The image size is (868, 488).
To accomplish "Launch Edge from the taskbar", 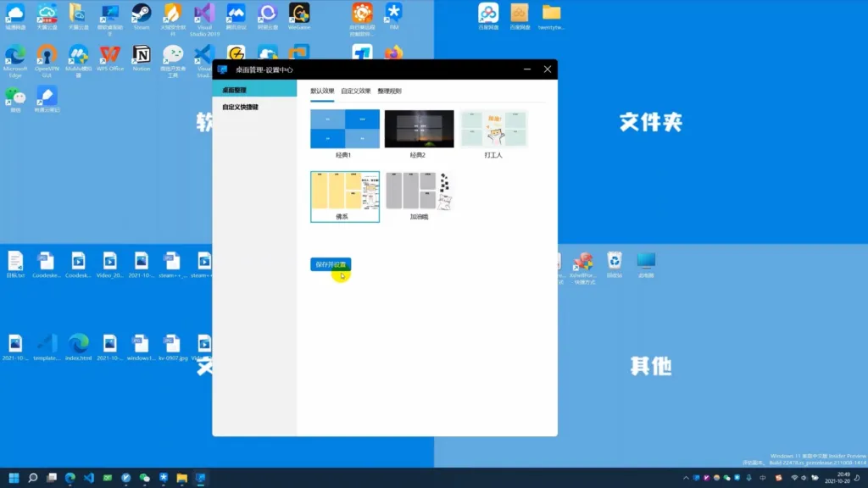I will tap(70, 478).
